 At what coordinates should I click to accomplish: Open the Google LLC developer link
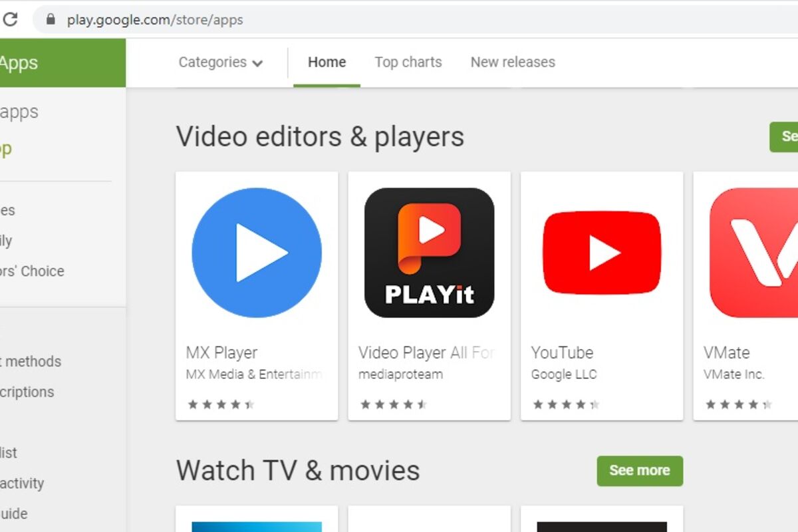point(564,374)
